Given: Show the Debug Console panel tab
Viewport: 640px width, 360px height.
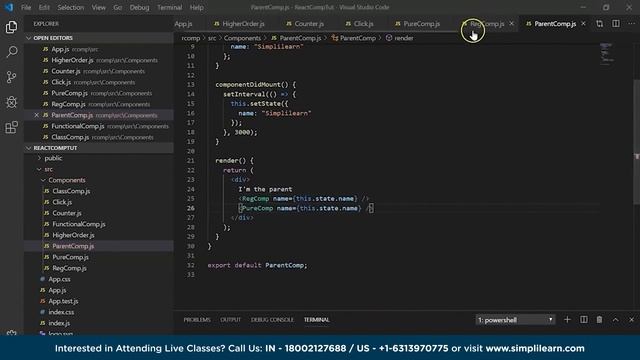Looking at the screenshot, I should click(x=272, y=320).
